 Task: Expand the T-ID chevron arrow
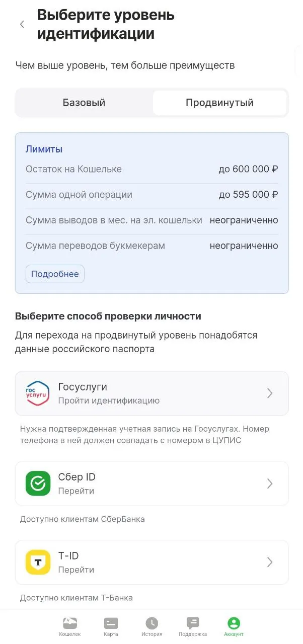pyautogui.click(x=270, y=562)
